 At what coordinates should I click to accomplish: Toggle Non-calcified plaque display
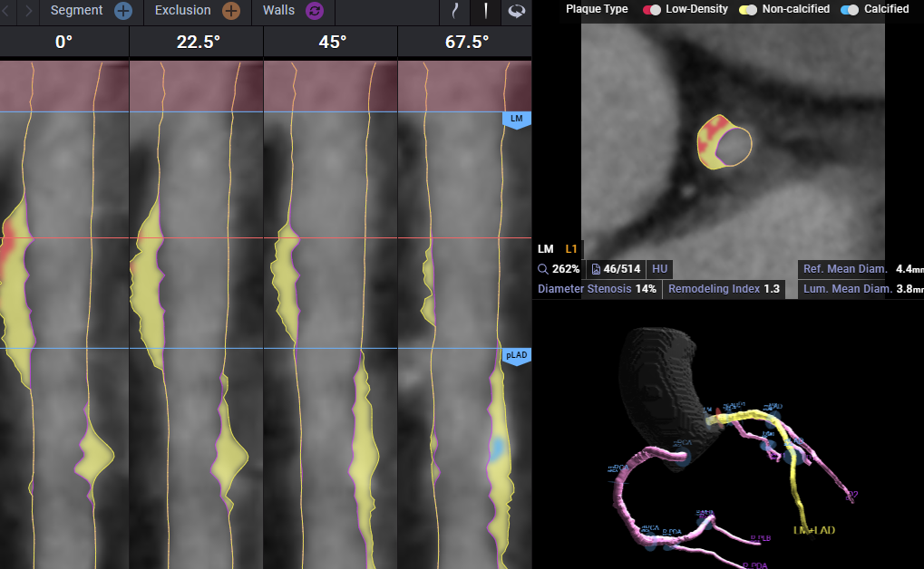750,9
